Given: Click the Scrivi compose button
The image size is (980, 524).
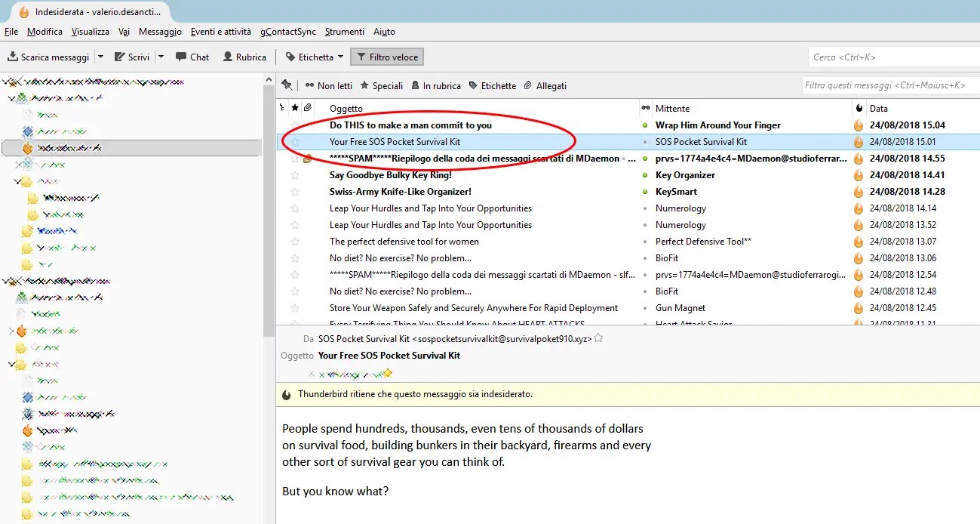Looking at the screenshot, I should click(132, 57).
